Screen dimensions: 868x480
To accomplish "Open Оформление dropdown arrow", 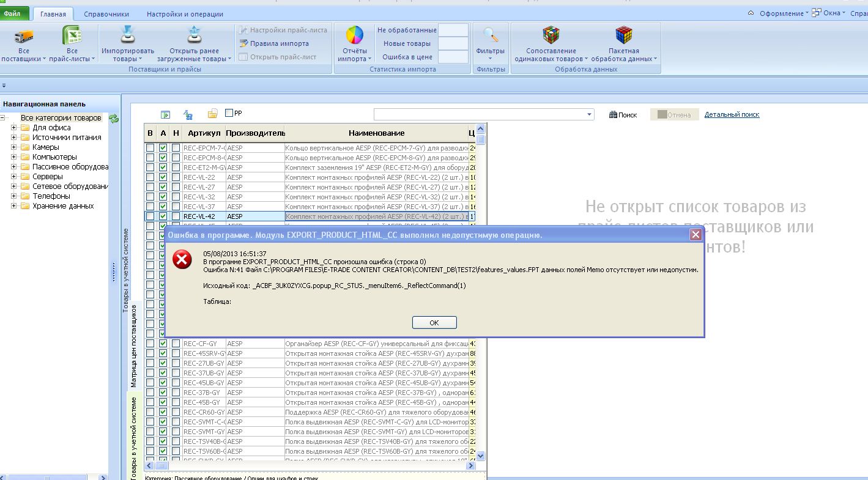I will [807, 13].
